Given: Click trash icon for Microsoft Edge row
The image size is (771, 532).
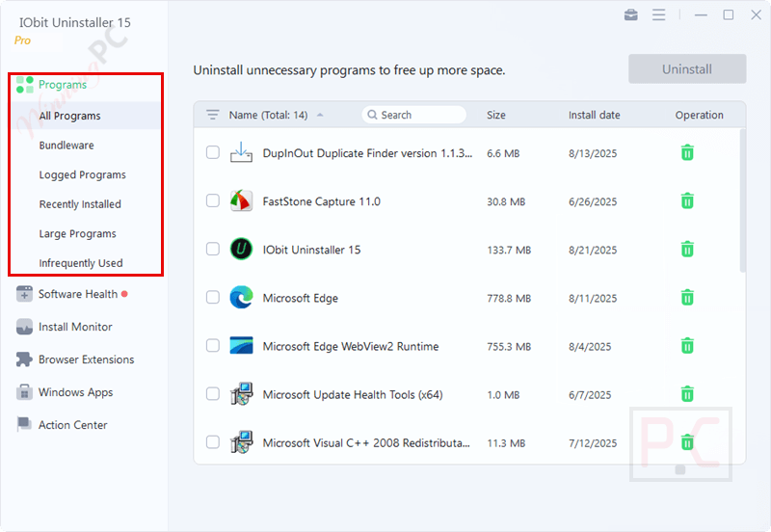Looking at the screenshot, I should (x=687, y=298).
